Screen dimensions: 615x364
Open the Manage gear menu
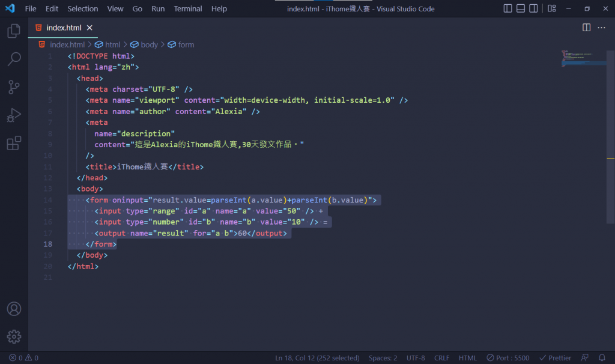[14, 336]
